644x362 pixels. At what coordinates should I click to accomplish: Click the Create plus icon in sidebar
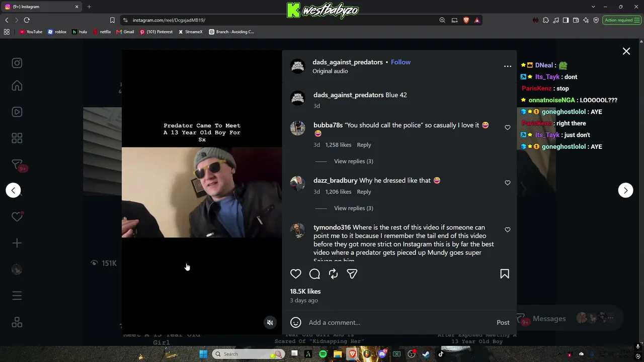pyautogui.click(x=17, y=243)
